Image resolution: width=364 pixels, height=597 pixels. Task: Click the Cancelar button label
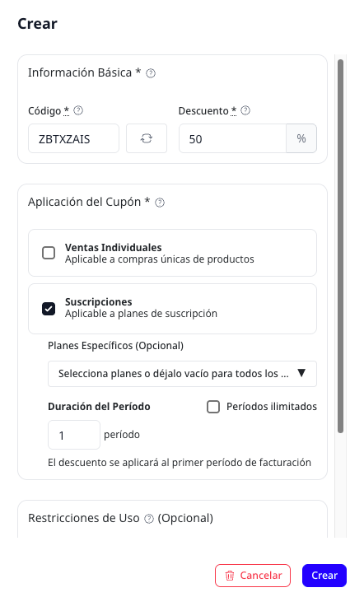[261, 576]
